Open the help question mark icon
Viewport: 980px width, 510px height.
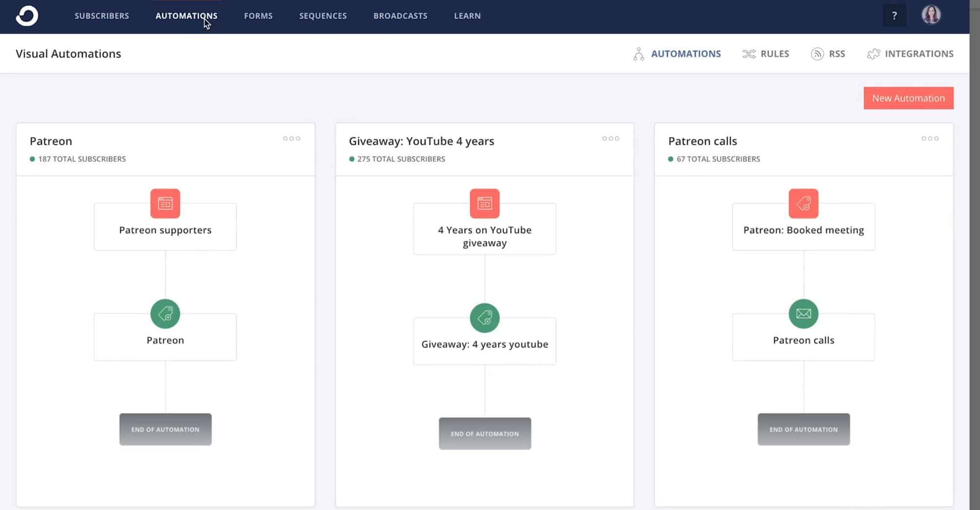coord(894,16)
